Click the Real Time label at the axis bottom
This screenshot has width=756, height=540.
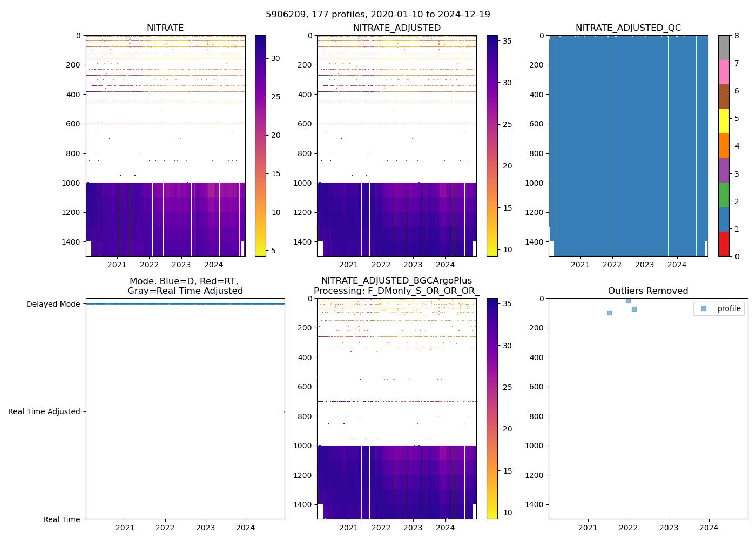pyautogui.click(x=62, y=519)
